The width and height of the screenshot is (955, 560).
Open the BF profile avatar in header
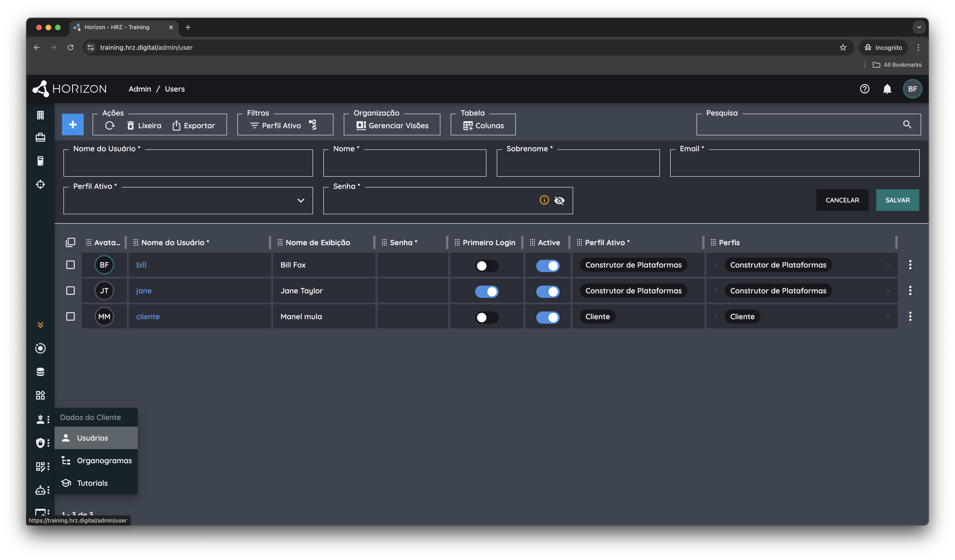coord(912,89)
